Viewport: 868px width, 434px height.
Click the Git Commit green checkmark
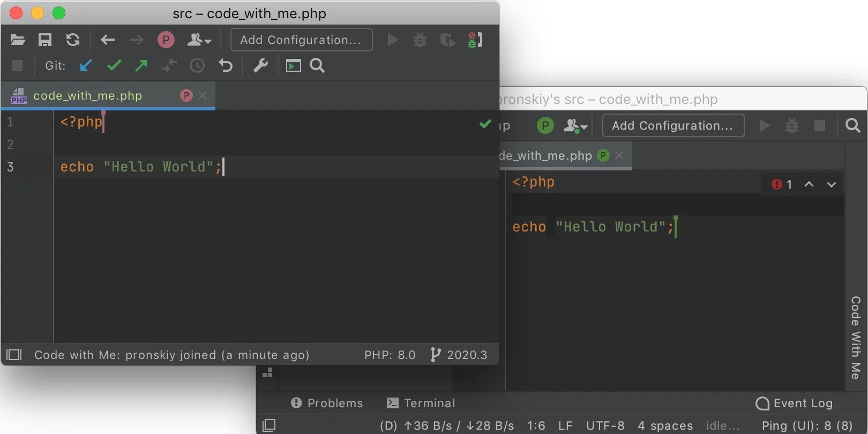coord(114,65)
